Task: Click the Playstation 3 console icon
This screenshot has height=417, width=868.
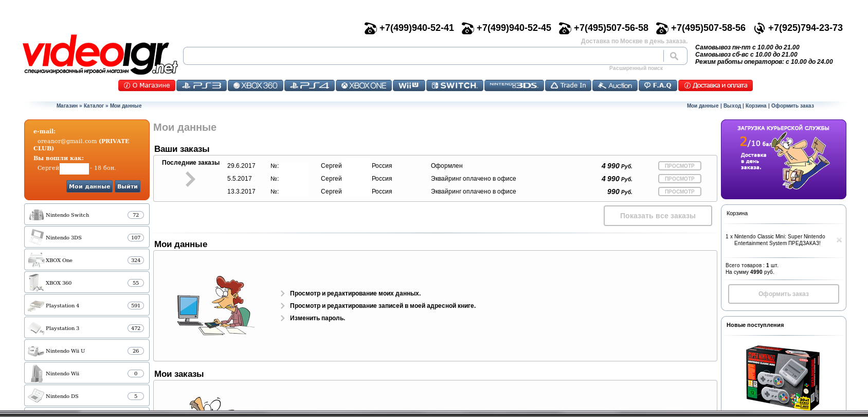Action: point(36,328)
